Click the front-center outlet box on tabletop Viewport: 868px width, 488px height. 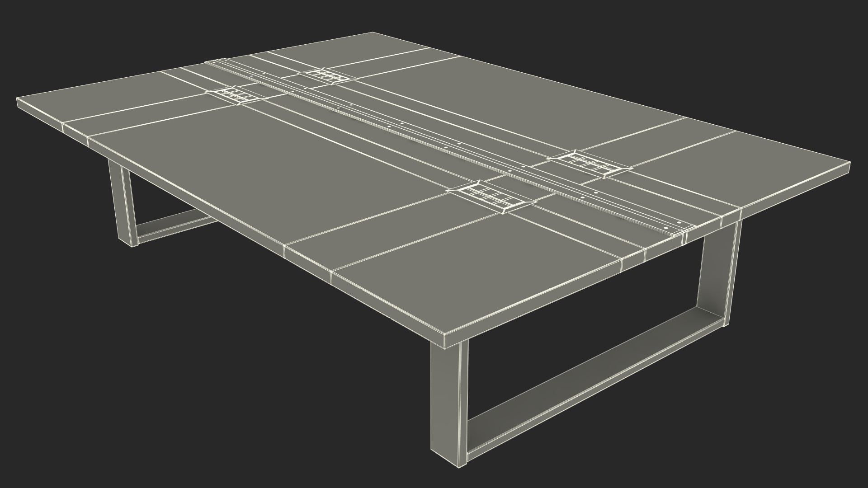click(491, 196)
